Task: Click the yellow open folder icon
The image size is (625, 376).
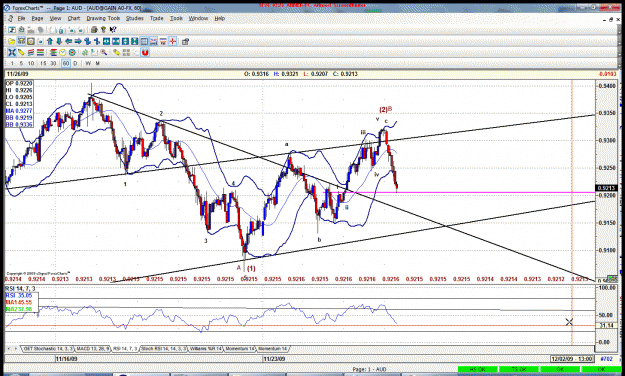Action: coord(12,41)
